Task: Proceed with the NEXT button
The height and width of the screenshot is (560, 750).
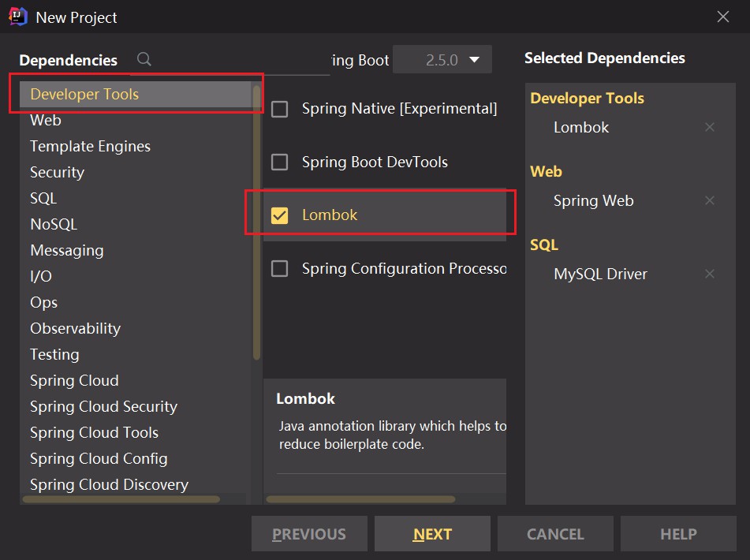Action: tap(432, 534)
